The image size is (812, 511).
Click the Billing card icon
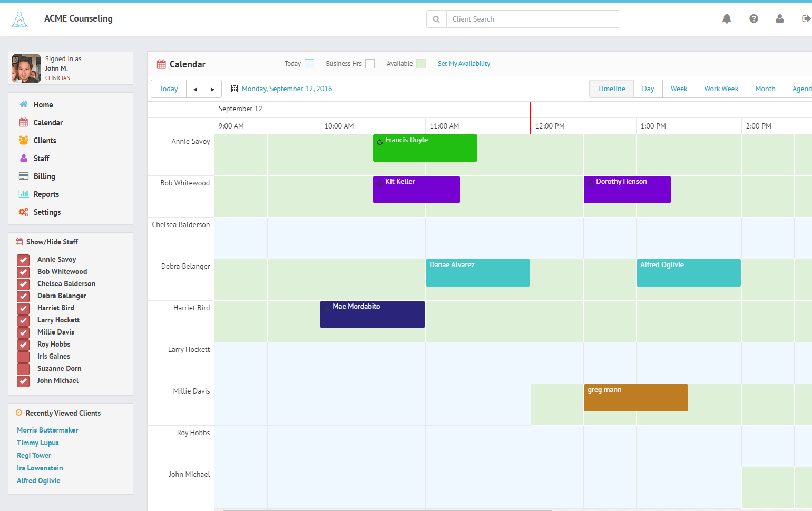tap(24, 176)
